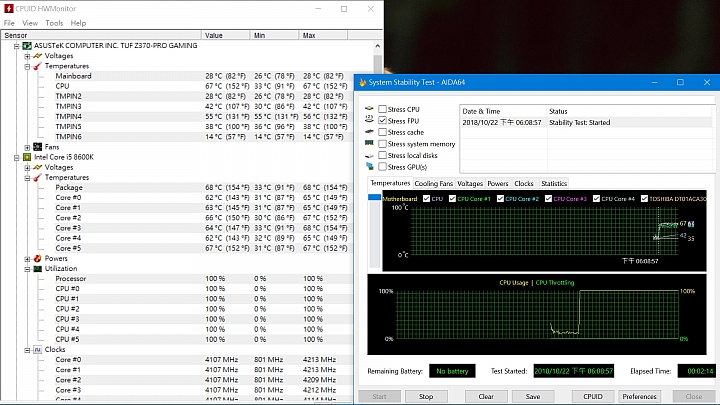Switch to the Cooling Fans tab
The height and width of the screenshot is (405, 720).
(433, 183)
